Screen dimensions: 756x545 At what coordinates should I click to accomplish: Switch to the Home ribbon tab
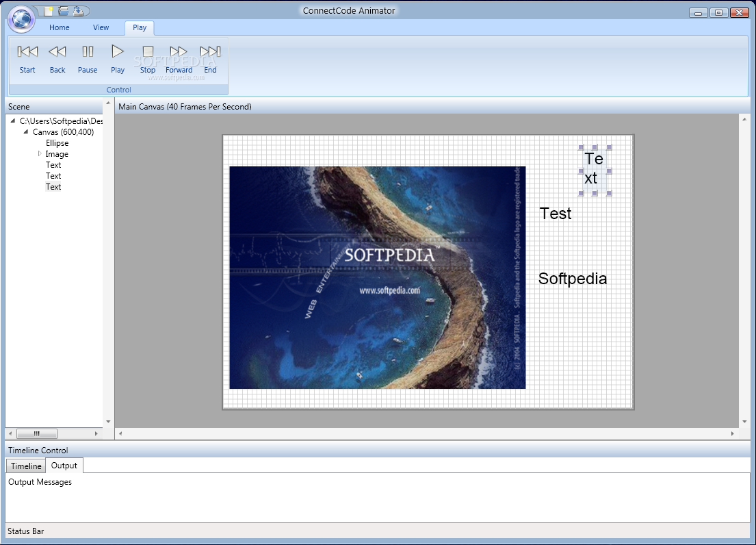point(60,27)
